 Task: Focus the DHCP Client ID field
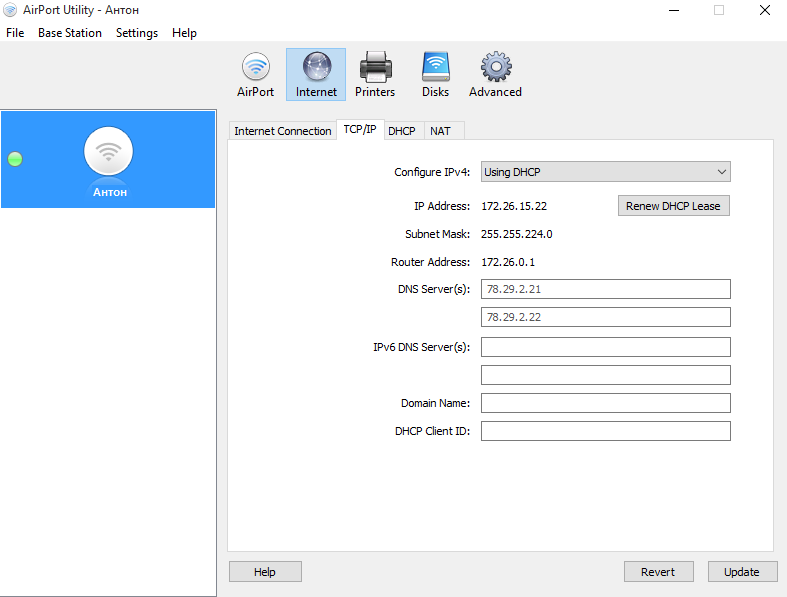point(605,431)
